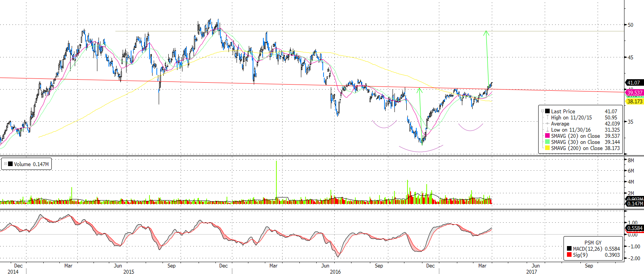Click the legend value 42.039
This screenshot has height=274, width=644.
[612, 124]
